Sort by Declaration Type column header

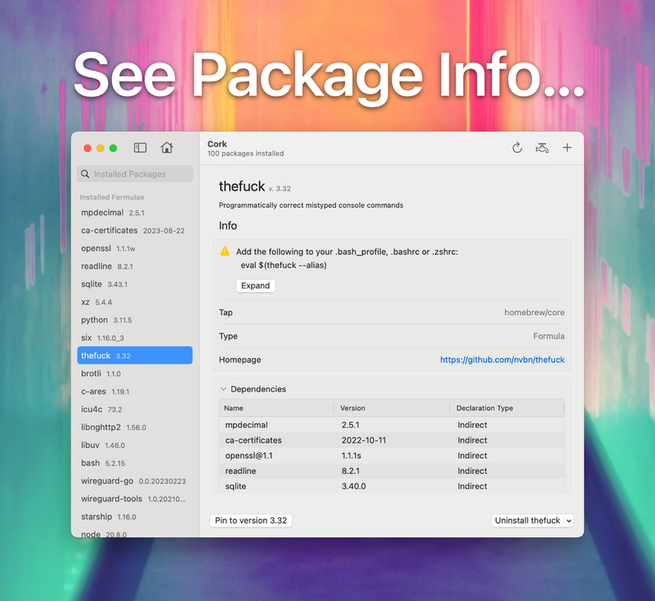(x=507, y=408)
